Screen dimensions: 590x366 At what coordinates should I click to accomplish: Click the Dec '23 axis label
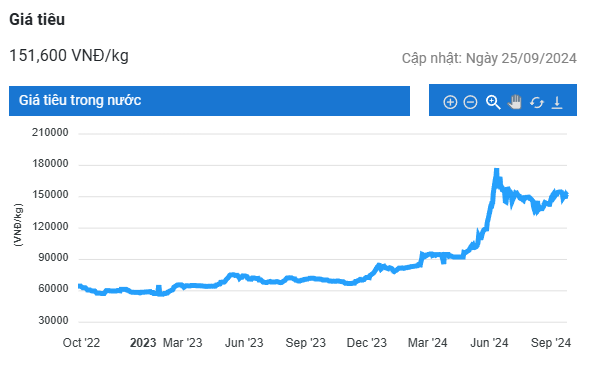[366, 343]
